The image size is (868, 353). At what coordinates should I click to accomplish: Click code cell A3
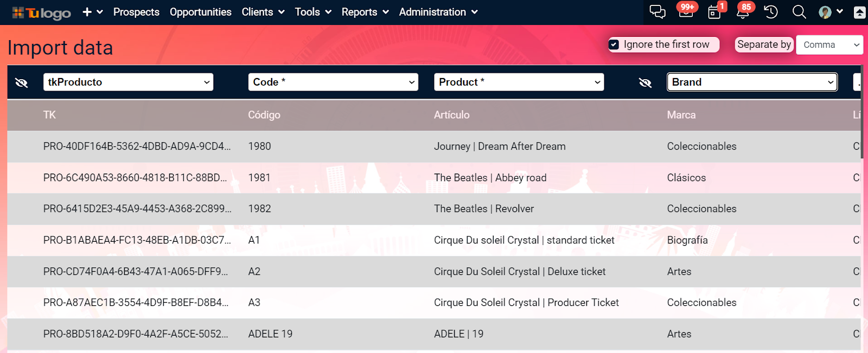click(x=254, y=303)
